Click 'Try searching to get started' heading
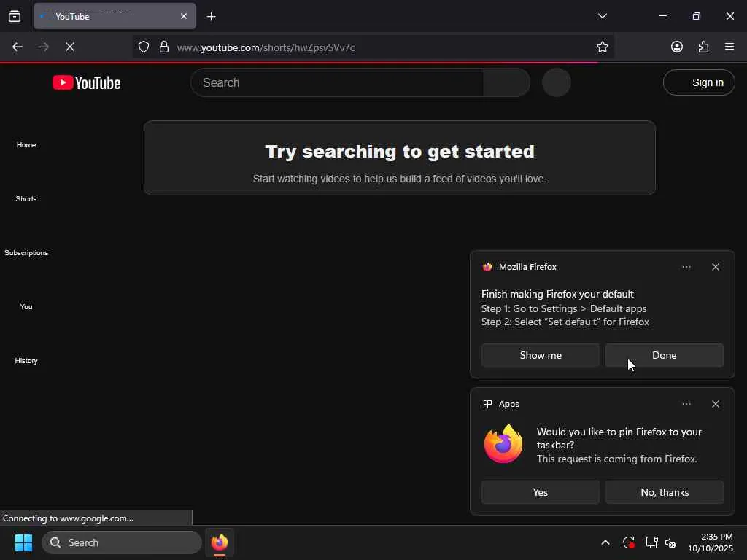This screenshot has width=747, height=560. click(400, 152)
